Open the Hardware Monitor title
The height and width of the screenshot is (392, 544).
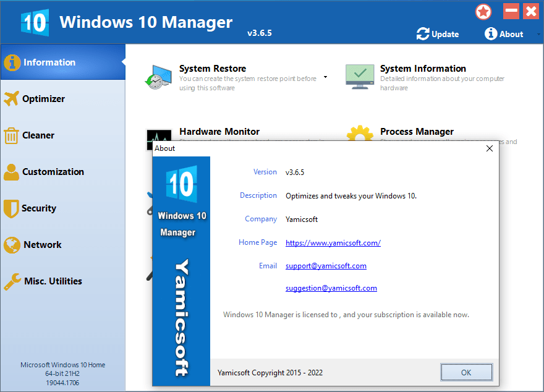point(219,132)
